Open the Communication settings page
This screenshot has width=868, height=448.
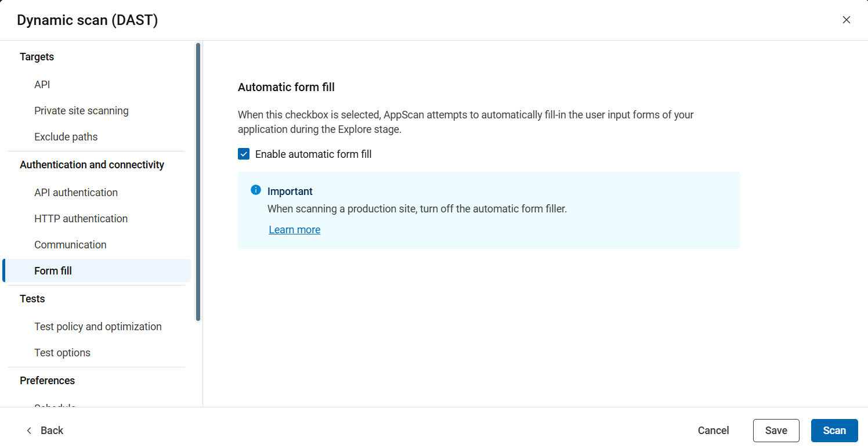[x=70, y=244]
